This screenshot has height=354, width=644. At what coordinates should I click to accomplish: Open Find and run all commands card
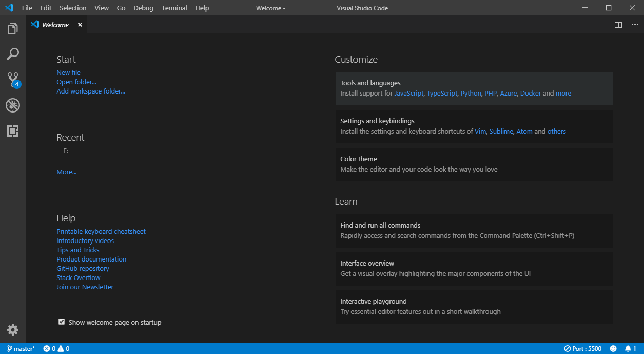click(x=474, y=231)
